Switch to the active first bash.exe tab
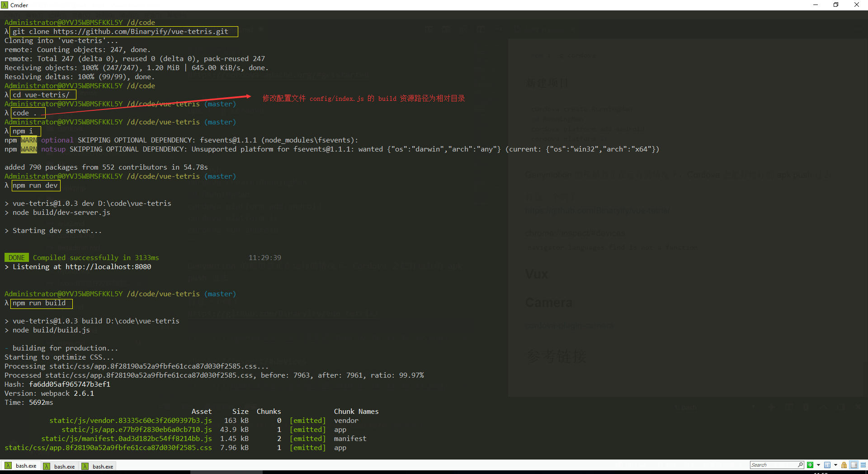 [x=21, y=466]
